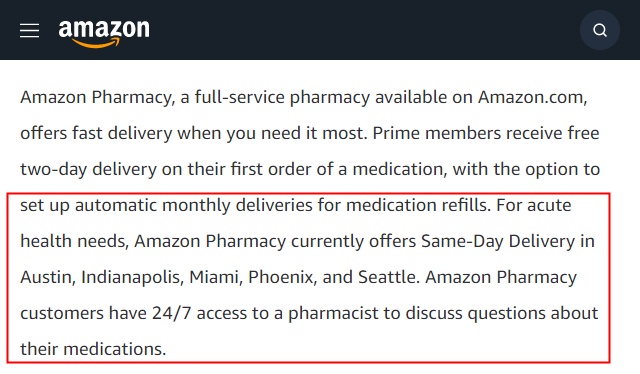Click the words 'acute' before health needs
This screenshot has height=374, width=640.
click(549, 205)
